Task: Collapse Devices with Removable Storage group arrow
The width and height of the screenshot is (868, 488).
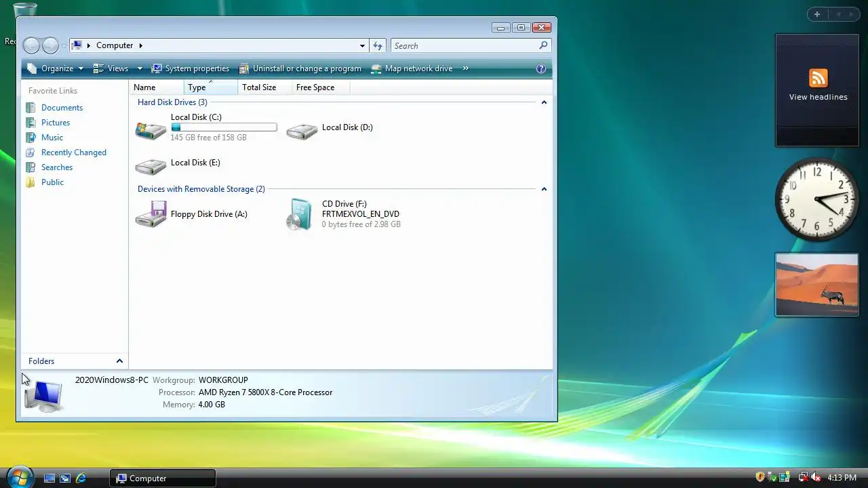Action: click(x=544, y=189)
